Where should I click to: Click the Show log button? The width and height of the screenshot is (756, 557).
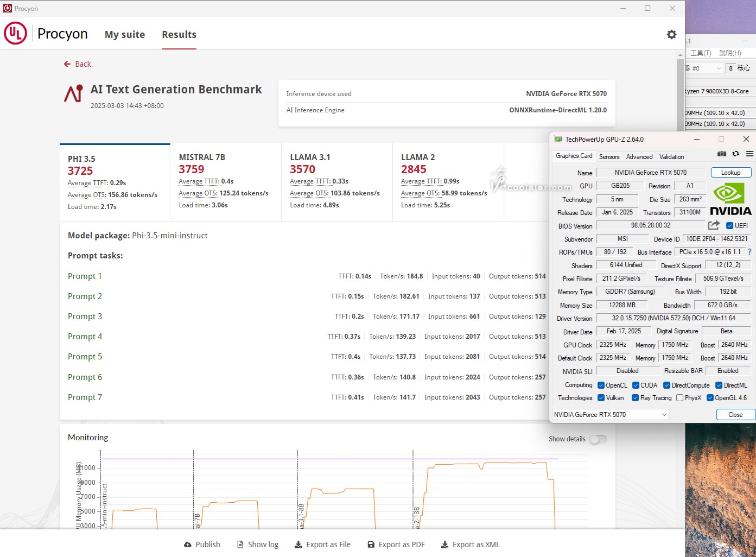(258, 545)
